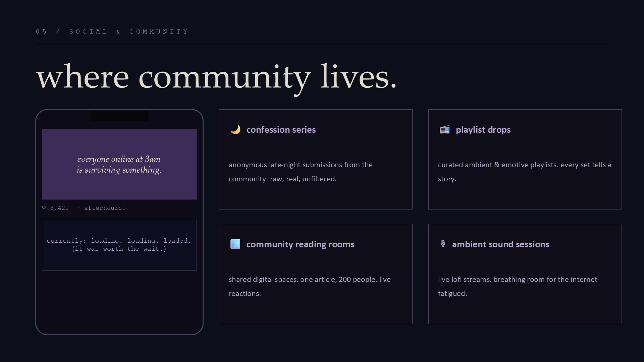Click the crescent moon icon beside confession series
644x362 pixels.
pos(235,130)
